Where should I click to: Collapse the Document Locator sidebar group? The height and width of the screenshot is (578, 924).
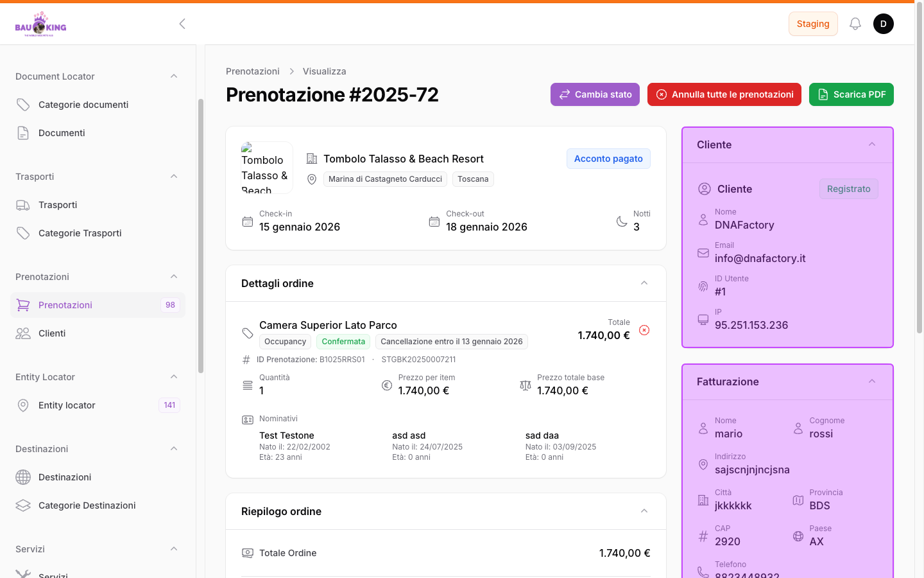coord(174,76)
